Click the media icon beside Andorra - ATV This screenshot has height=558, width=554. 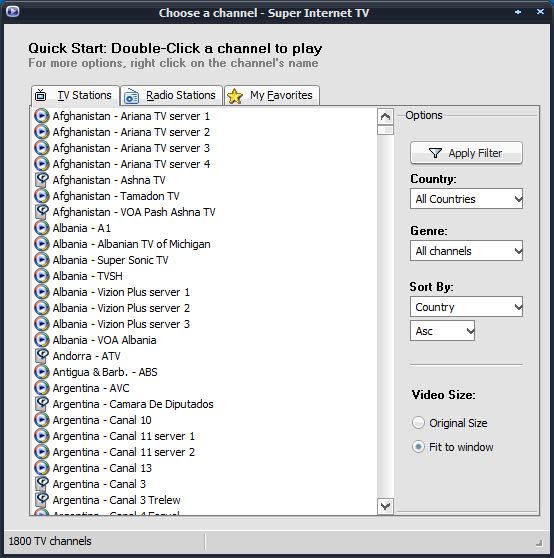click(42, 356)
